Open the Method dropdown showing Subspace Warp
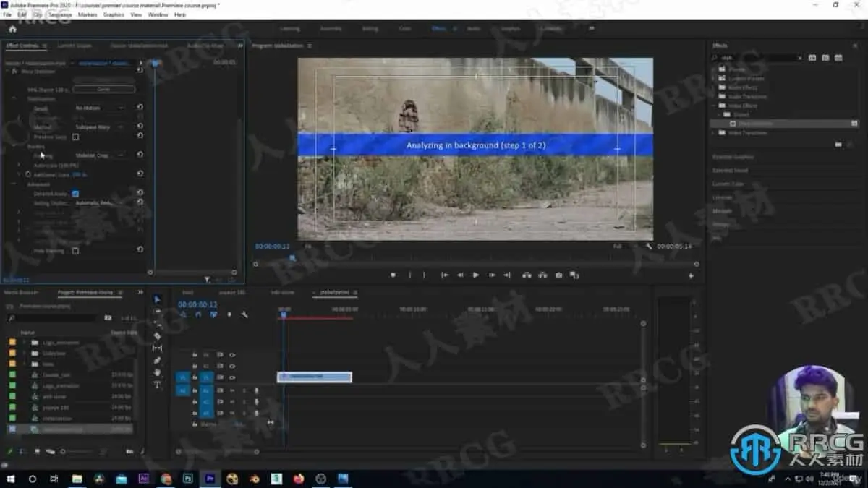Screen dimensions: 868x488 100,127
